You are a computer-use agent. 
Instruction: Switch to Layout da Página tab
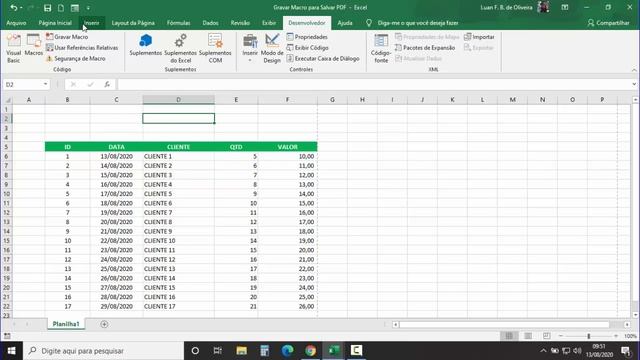[133, 23]
